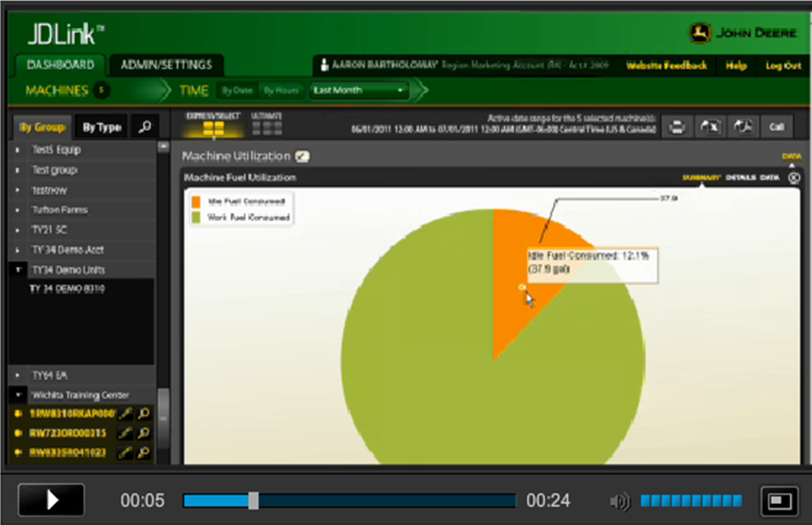Play the video
This screenshot has width=812, height=525.
[52, 500]
